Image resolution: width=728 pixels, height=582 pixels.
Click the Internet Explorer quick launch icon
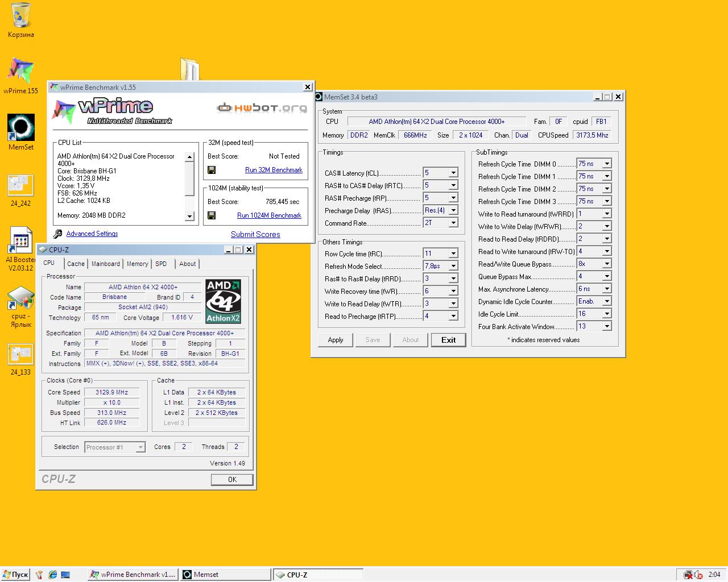point(53,575)
